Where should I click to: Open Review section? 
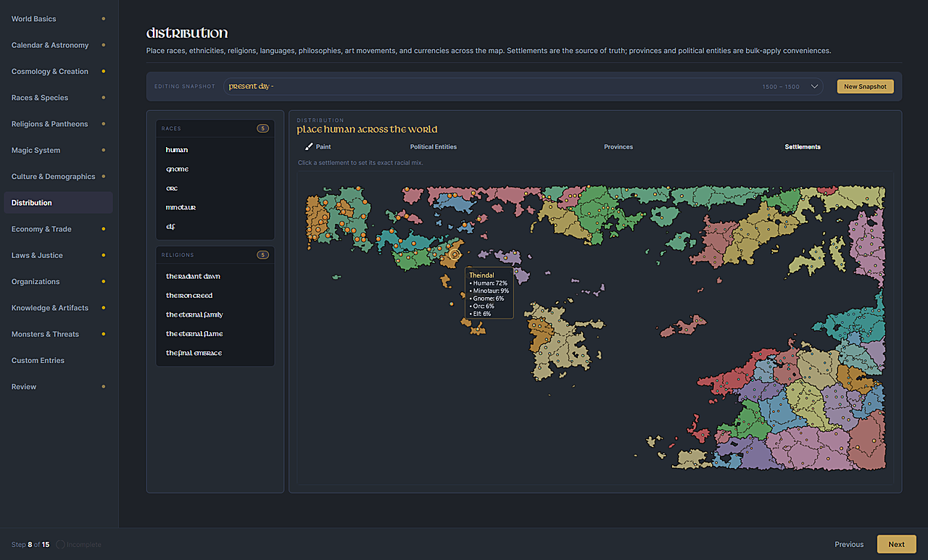pos(58,387)
